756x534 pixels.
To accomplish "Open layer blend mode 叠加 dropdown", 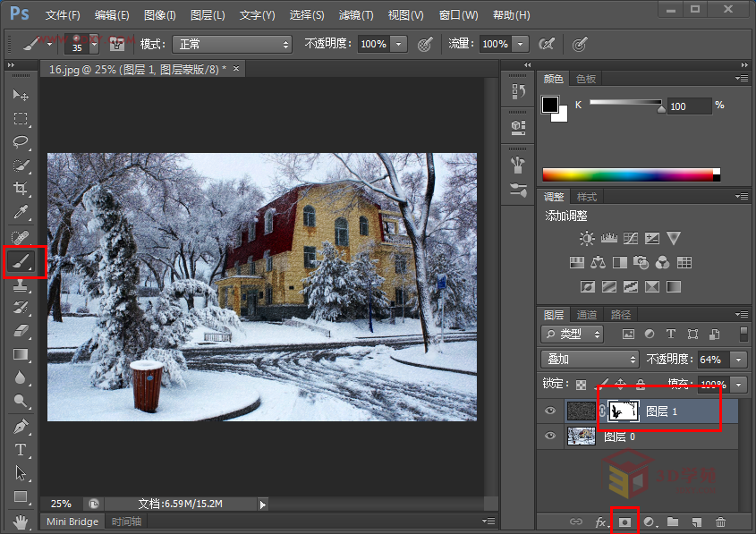I will (590, 360).
